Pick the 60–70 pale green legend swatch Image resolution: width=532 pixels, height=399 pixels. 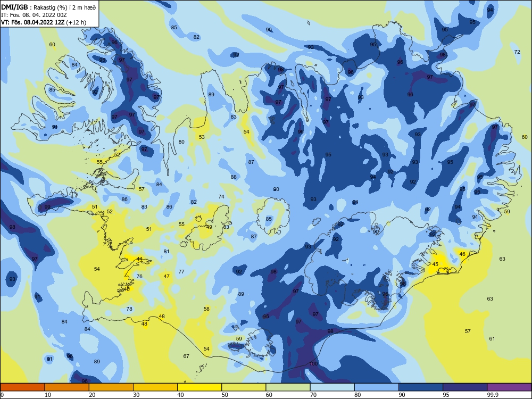point(288,387)
